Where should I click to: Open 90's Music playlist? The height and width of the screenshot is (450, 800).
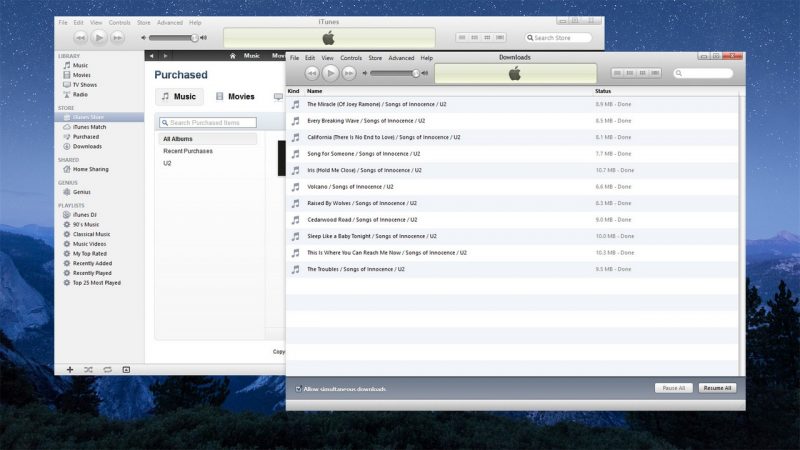[86, 224]
